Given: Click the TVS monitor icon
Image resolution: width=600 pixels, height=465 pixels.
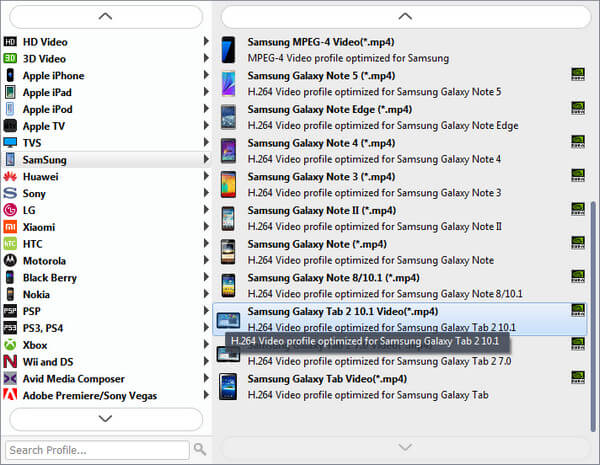Looking at the screenshot, I should tap(10, 142).
